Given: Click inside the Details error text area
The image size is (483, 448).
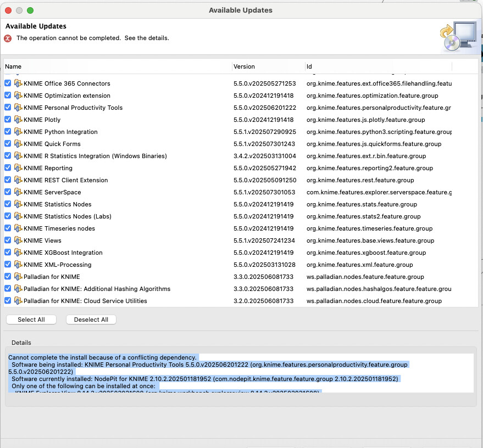Looking at the screenshot, I should [240, 373].
